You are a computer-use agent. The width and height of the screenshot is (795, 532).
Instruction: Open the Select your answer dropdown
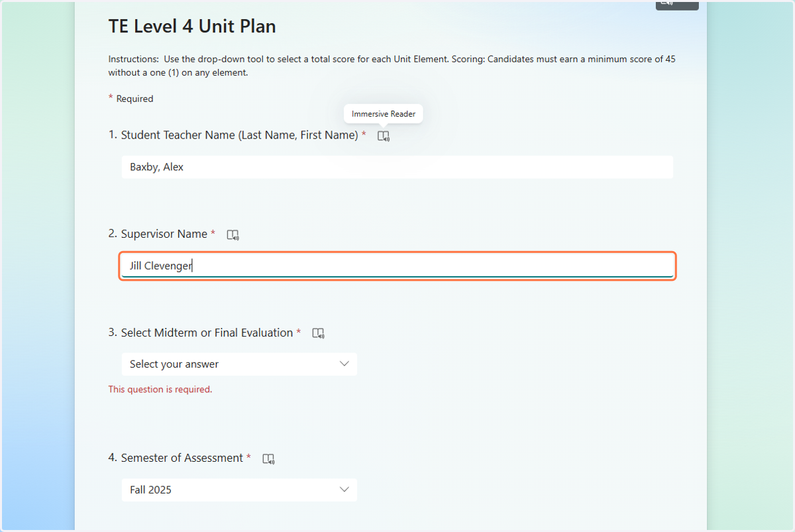(x=239, y=364)
